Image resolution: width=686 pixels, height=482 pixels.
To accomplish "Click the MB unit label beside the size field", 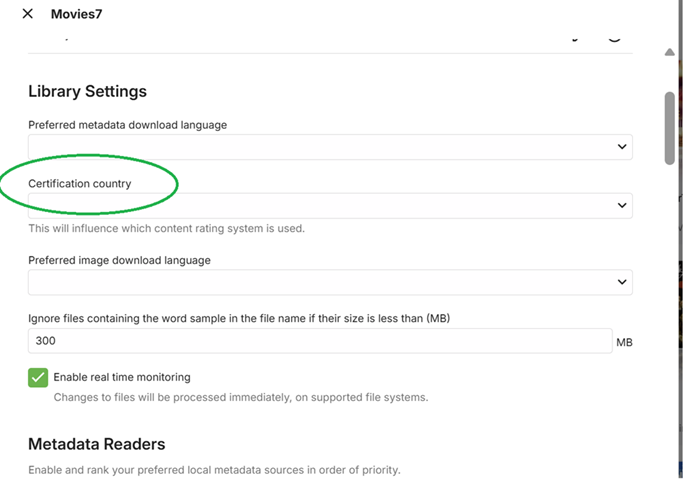I will [624, 342].
